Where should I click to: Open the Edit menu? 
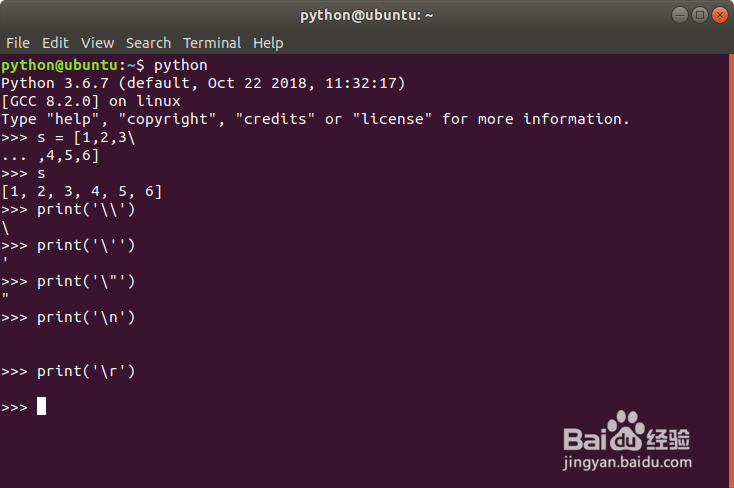pyautogui.click(x=55, y=43)
